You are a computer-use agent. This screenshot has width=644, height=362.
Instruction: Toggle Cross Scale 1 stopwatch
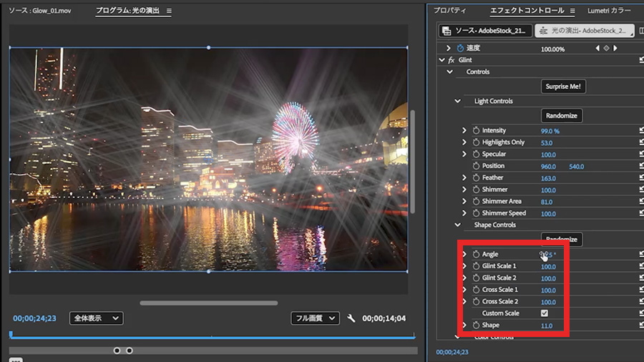[x=476, y=290]
